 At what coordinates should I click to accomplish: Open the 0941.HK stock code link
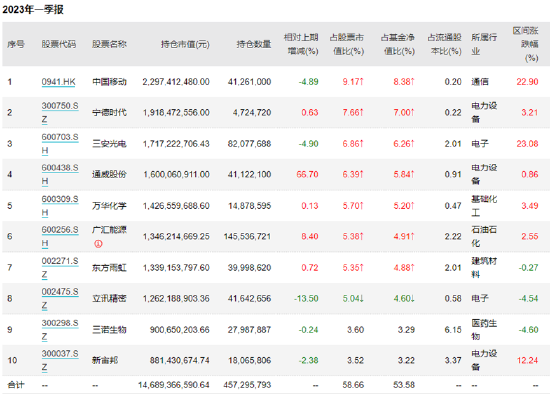pos(58,82)
